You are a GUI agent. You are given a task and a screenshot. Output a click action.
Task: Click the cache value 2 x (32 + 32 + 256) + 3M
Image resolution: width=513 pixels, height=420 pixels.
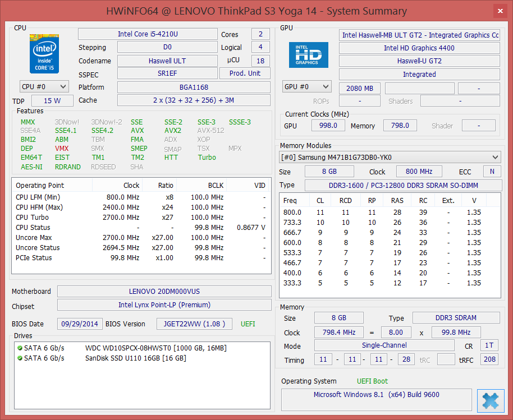pyautogui.click(x=194, y=100)
